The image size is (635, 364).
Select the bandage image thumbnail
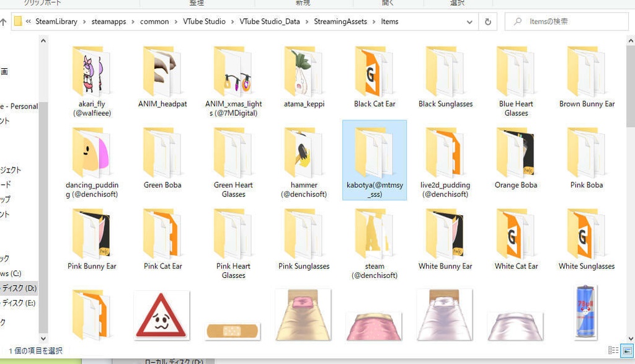pos(233,331)
